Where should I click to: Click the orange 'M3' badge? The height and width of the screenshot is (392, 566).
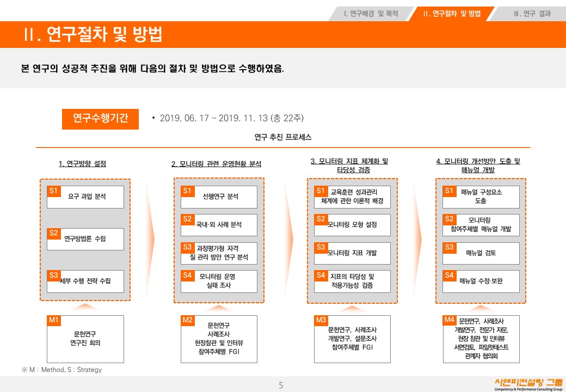tap(321, 320)
